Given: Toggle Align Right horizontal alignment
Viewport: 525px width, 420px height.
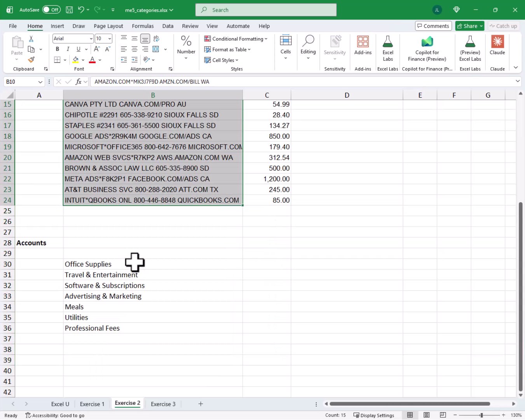Looking at the screenshot, I should pos(145,49).
